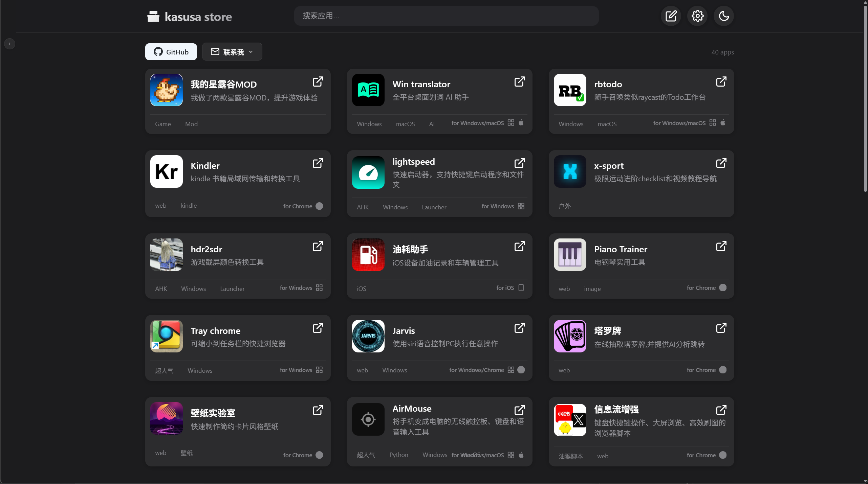Expand the left sidebar chevron
The height and width of the screenshot is (484, 868).
coord(9,44)
